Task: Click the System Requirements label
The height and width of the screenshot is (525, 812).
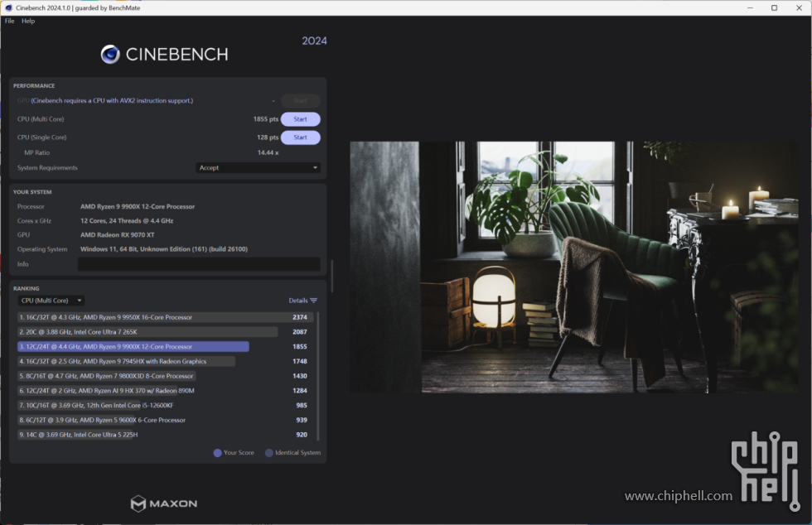Action: click(47, 168)
